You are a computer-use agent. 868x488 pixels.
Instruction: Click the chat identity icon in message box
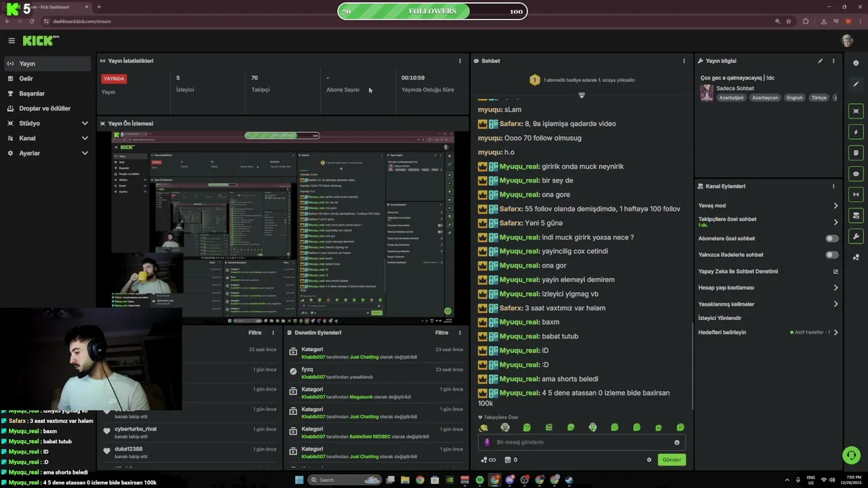tap(487, 442)
